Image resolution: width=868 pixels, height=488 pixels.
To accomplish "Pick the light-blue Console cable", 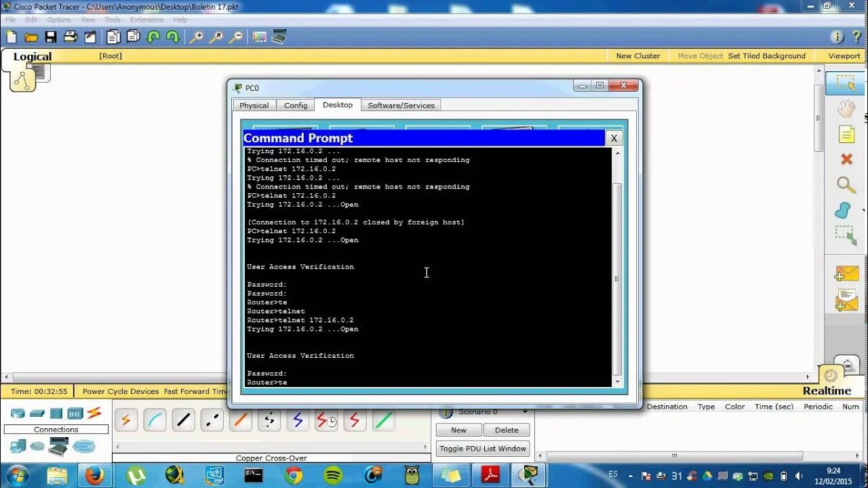I will [x=154, y=420].
